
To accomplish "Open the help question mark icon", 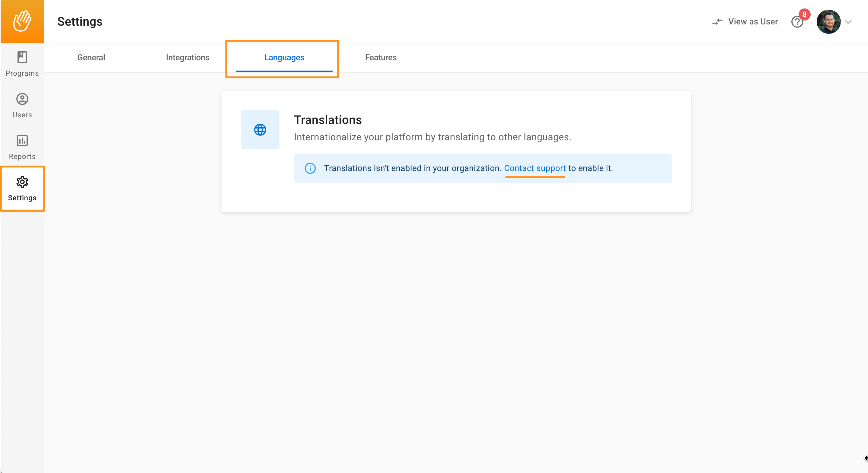I will pyautogui.click(x=797, y=22).
